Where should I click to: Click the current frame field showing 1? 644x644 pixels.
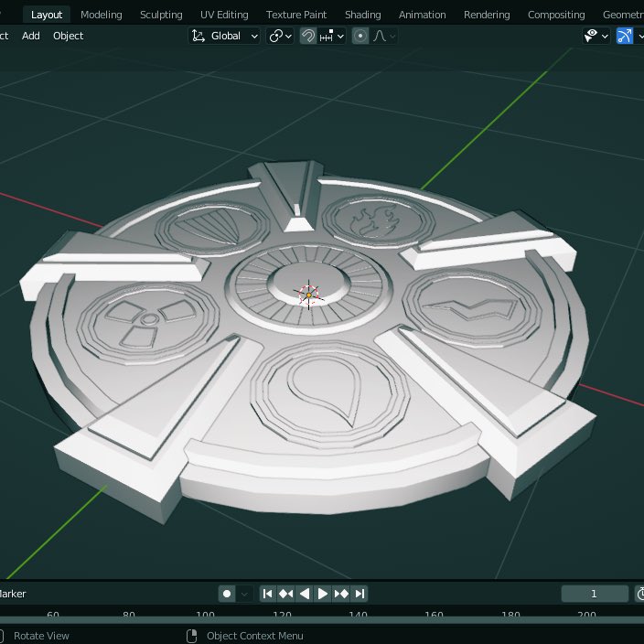tap(595, 594)
